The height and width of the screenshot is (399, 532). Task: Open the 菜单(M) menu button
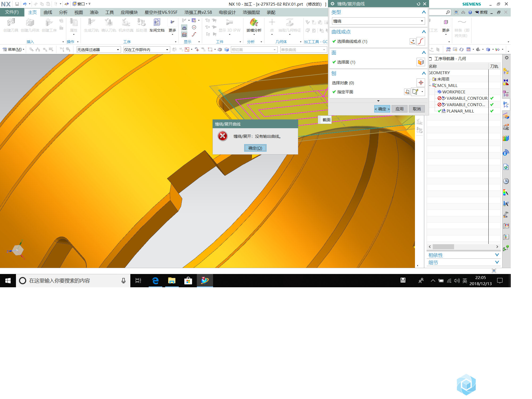pyautogui.click(x=13, y=49)
